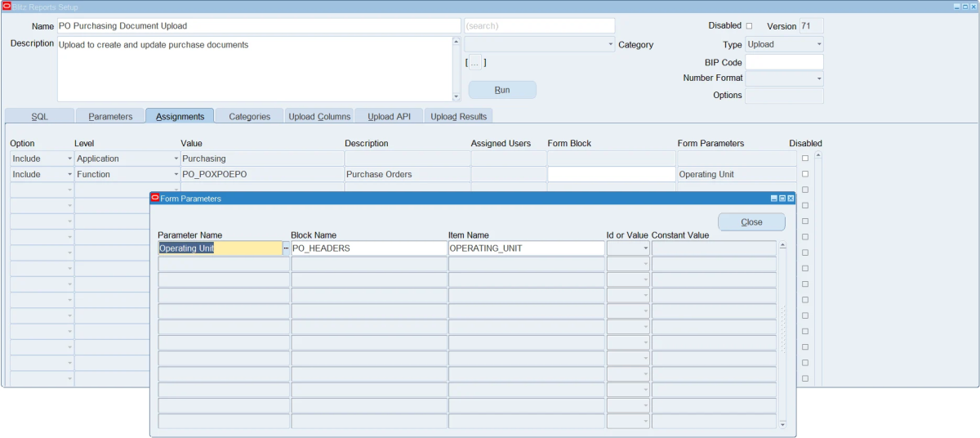Click Oracle icon in Form Parameters title bar
Image resolution: width=980 pixels, height=438 pixels.
click(x=155, y=198)
